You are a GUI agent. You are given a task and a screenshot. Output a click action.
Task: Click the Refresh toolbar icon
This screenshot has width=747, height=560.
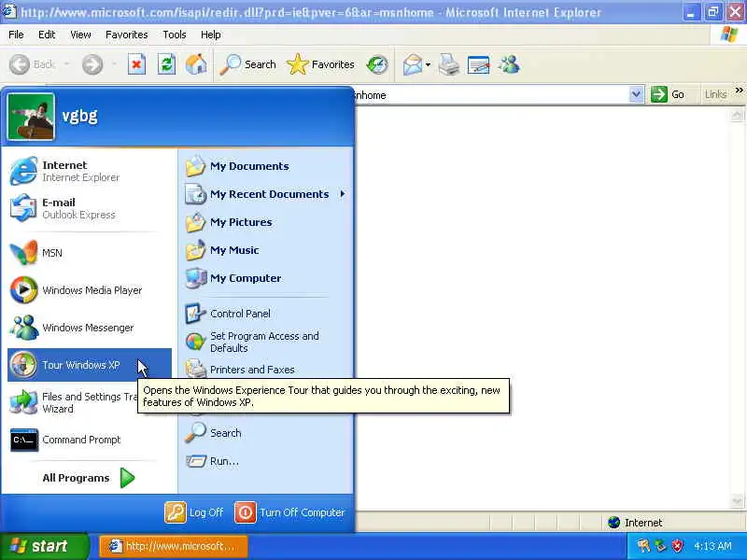(167, 64)
